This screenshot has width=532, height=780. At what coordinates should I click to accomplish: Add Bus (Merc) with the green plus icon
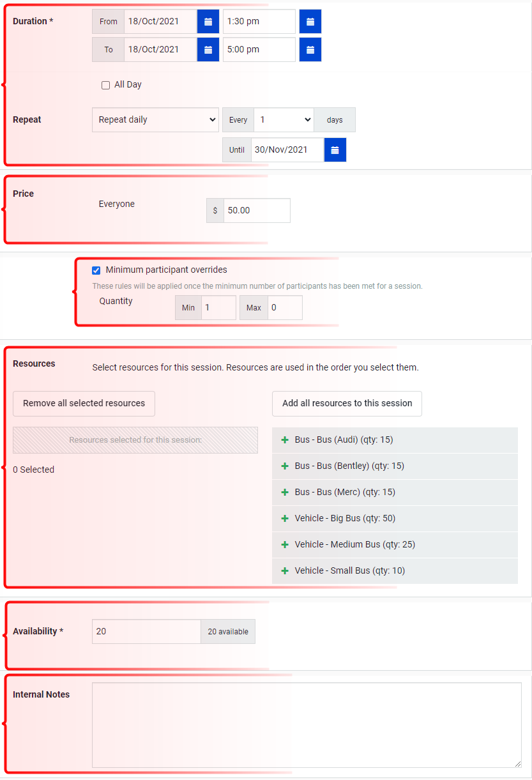[x=285, y=492]
